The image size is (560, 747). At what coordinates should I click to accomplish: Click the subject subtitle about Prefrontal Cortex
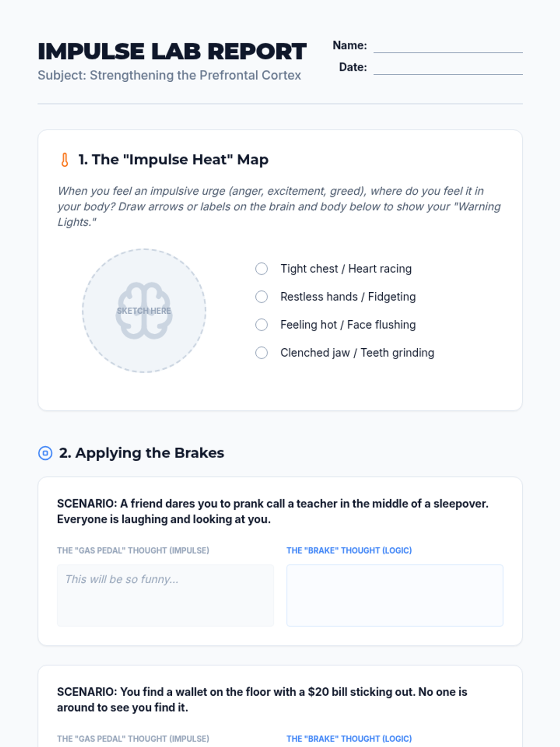pos(169,75)
